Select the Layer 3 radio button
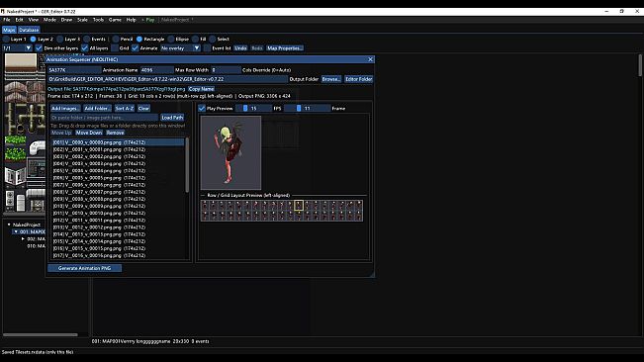 pyautogui.click(x=60, y=39)
